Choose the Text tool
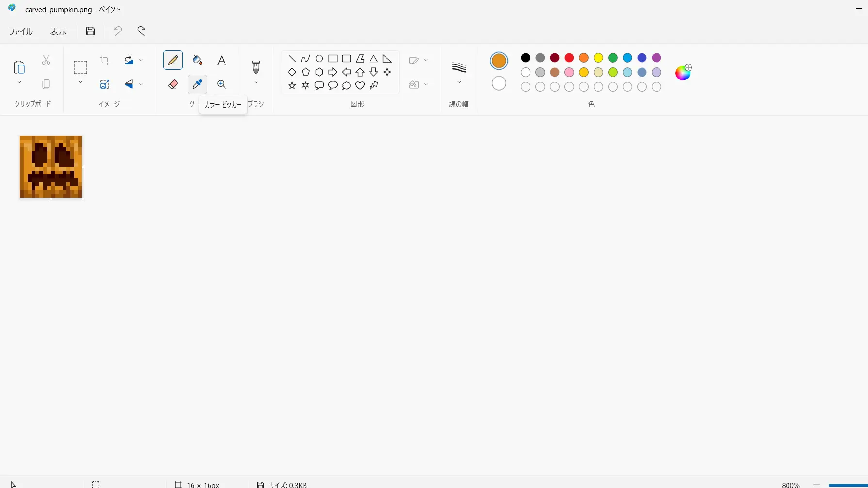 pos(222,60)
